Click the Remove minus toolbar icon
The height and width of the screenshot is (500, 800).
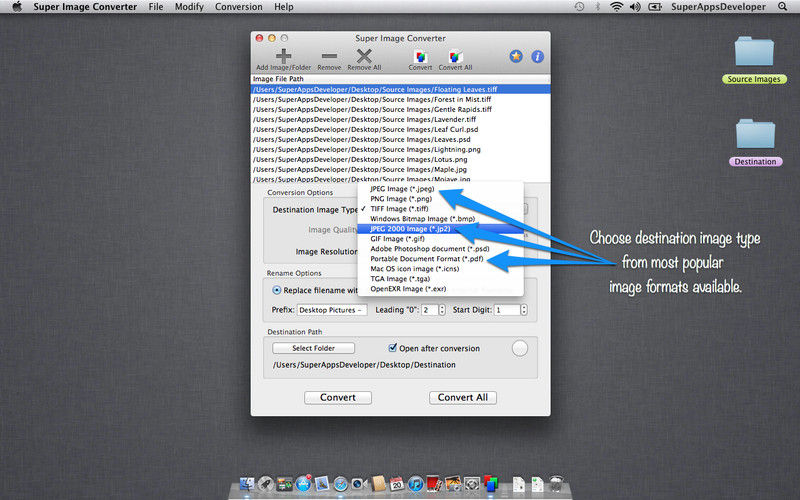coord(329,56)
